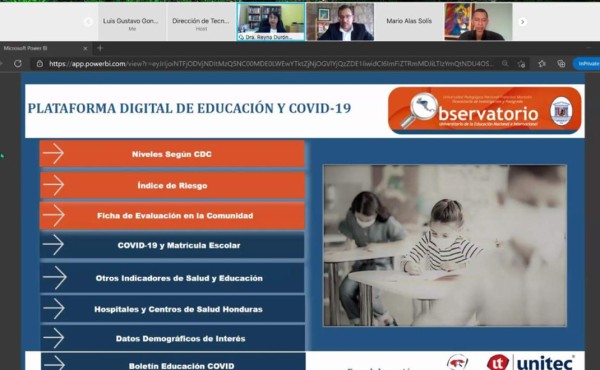This screenshot has height=370, width=600.
Task: Add this page to favorites star icon
Action: (521, 64)
